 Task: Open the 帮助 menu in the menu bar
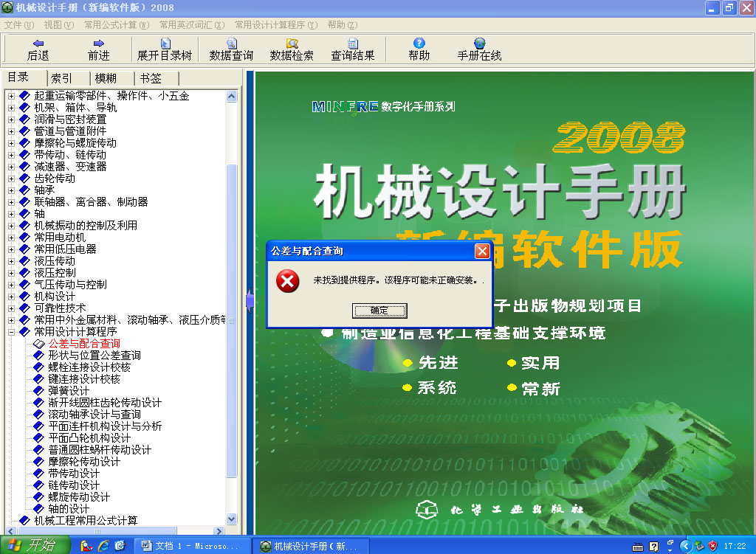point(343,24)
